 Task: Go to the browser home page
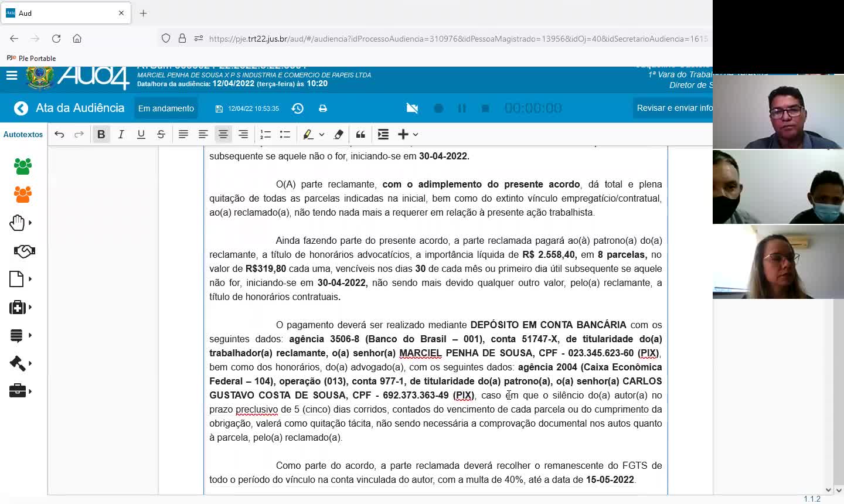click(77, 39)
